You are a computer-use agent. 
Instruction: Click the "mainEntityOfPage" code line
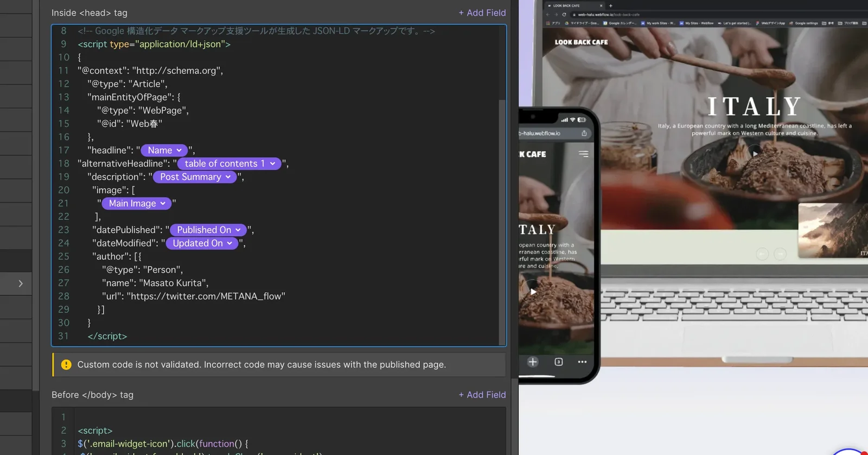134,97
